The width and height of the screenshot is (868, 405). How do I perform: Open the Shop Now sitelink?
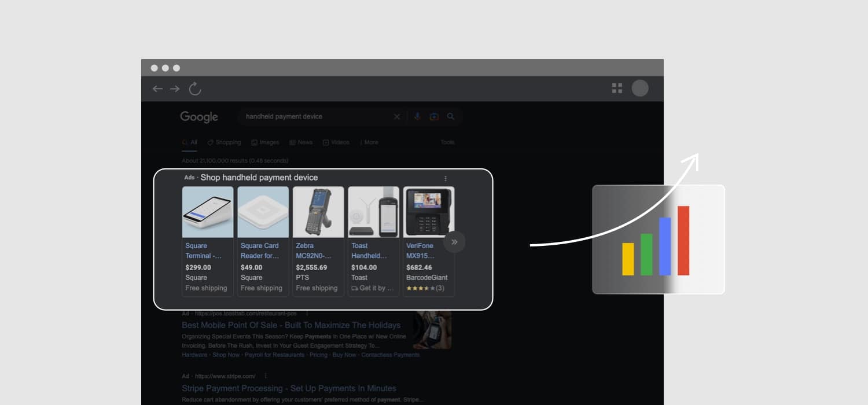(226, 355)
